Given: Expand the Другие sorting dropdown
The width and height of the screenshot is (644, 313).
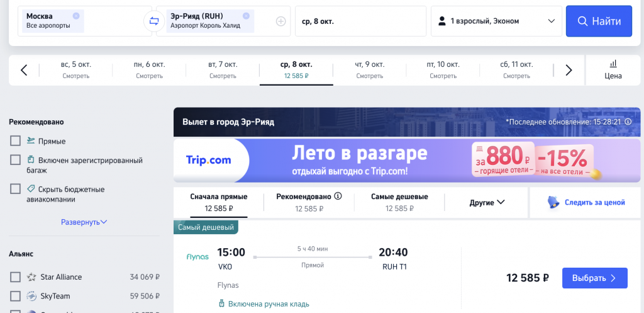Looking at the screenshot, I should pos(487,202).
